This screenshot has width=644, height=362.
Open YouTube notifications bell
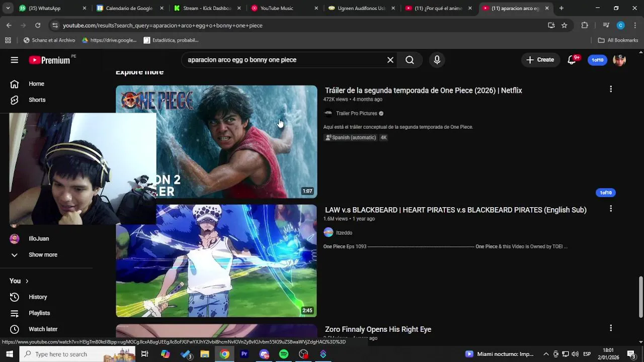[x=572, y=60]
